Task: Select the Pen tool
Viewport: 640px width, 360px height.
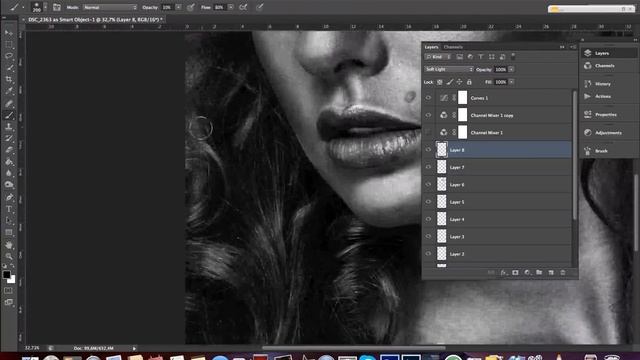Action: click(9, 197)
